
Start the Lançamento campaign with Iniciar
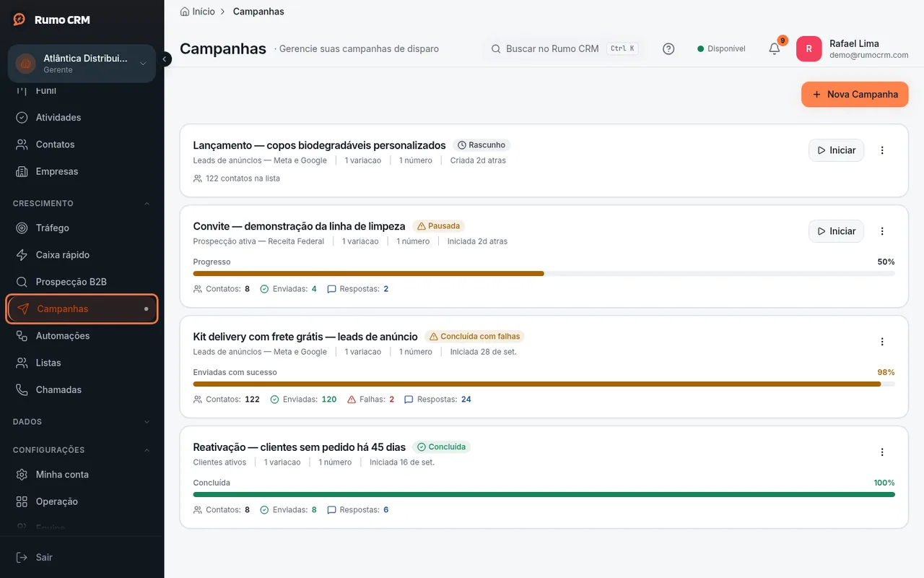pyautogui.click(x=836, y=150)
